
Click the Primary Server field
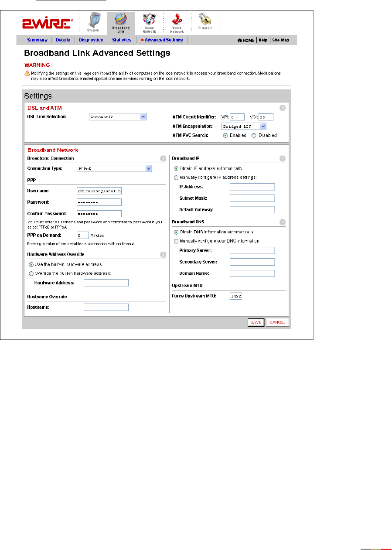click(252, 250)
